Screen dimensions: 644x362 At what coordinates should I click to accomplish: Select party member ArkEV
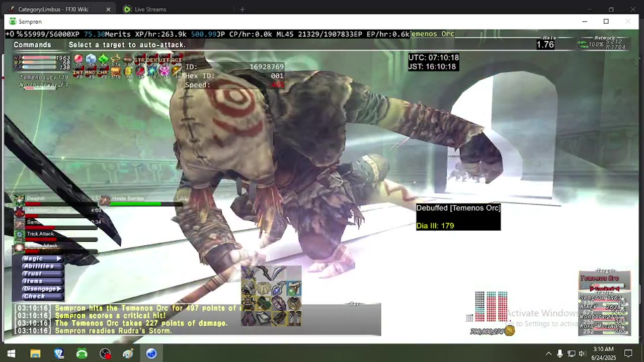pyautogui.click(x=604, y=309)
